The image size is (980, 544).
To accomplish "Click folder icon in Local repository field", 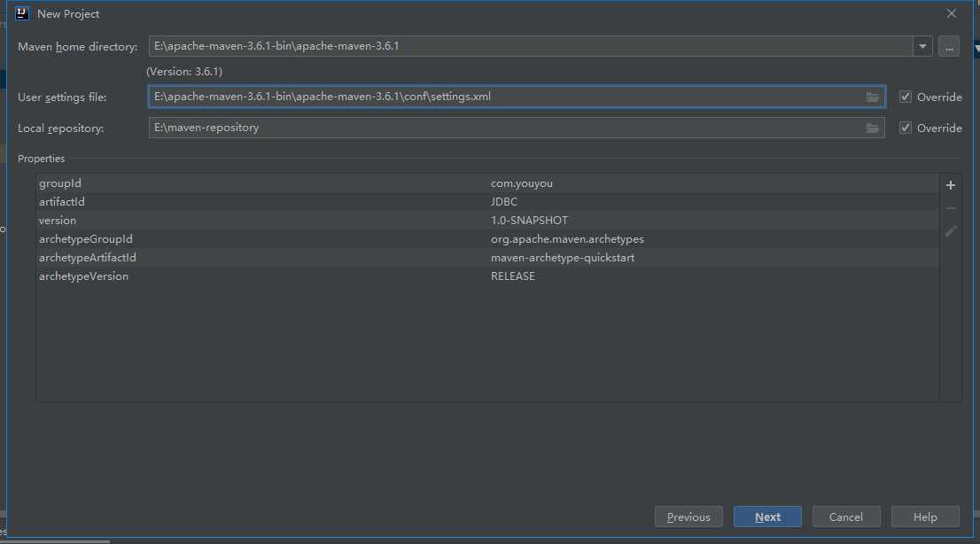I will (x=873, y=128).
